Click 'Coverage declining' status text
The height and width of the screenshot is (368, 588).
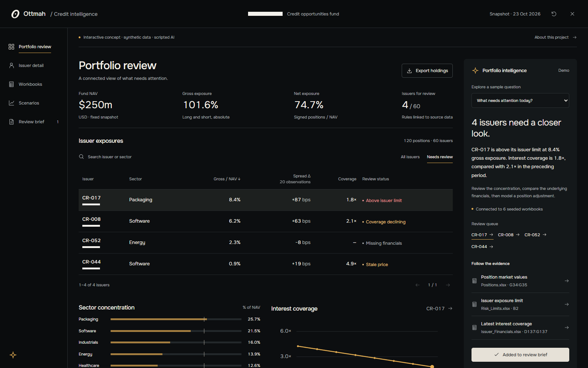(x=386, y=222)
